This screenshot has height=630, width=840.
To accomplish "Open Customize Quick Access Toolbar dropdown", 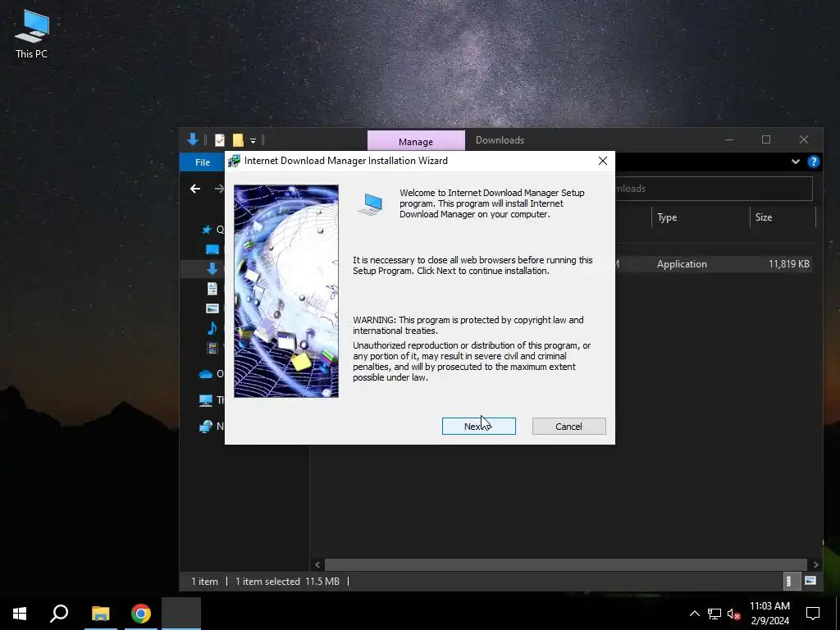I will click(x=253, y=141).
